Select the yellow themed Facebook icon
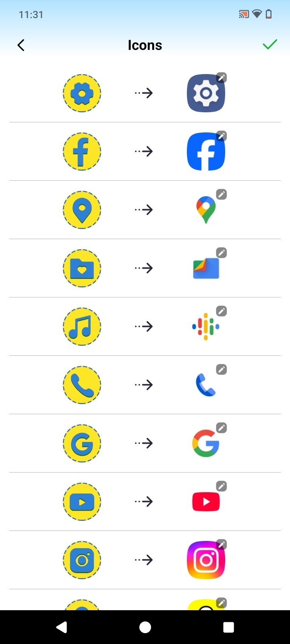The image size is (290, 644). coord(82,151)
